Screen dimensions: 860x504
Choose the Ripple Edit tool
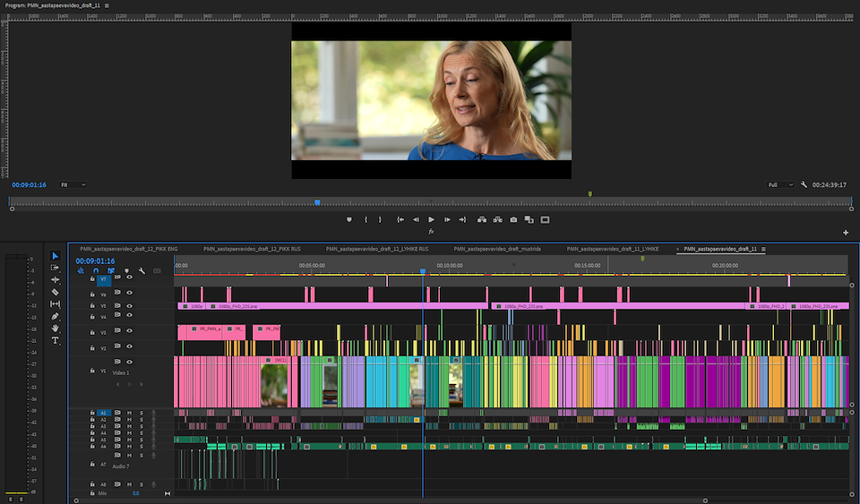[55, 279]
